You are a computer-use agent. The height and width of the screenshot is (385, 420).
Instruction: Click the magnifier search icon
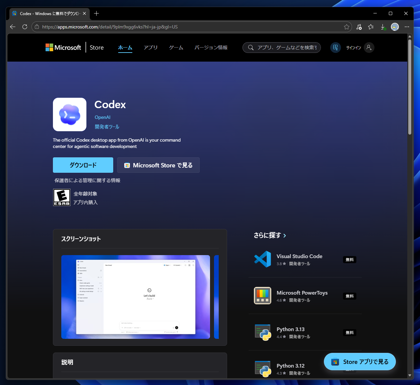tap(250, 48)
